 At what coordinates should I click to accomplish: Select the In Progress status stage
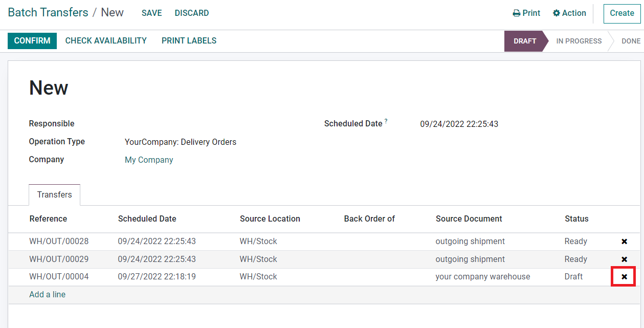coord(579,41)
